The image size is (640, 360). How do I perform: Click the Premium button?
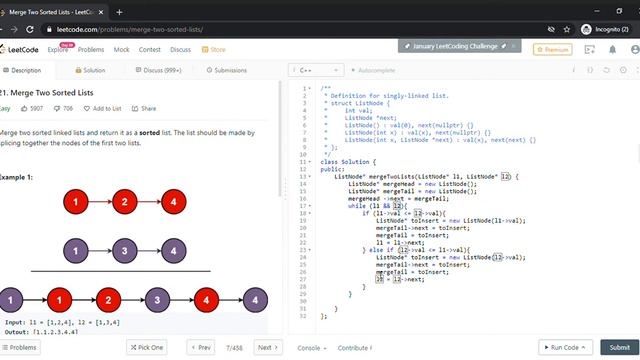coord(553,49)
